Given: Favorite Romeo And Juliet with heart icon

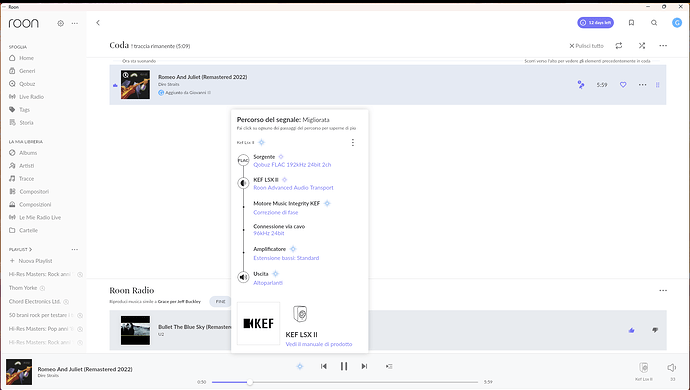Looking at the screenshot, I should point(623,85).
